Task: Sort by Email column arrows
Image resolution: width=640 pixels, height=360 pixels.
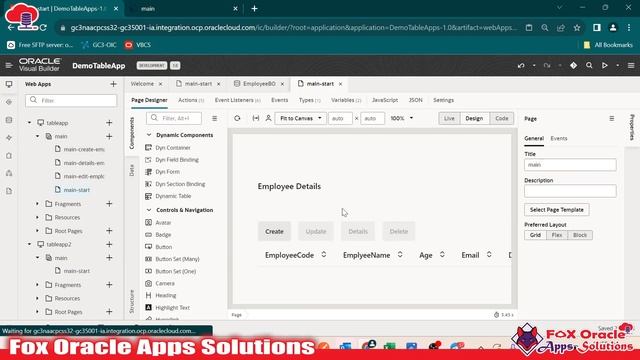Action: coord(489,255)
